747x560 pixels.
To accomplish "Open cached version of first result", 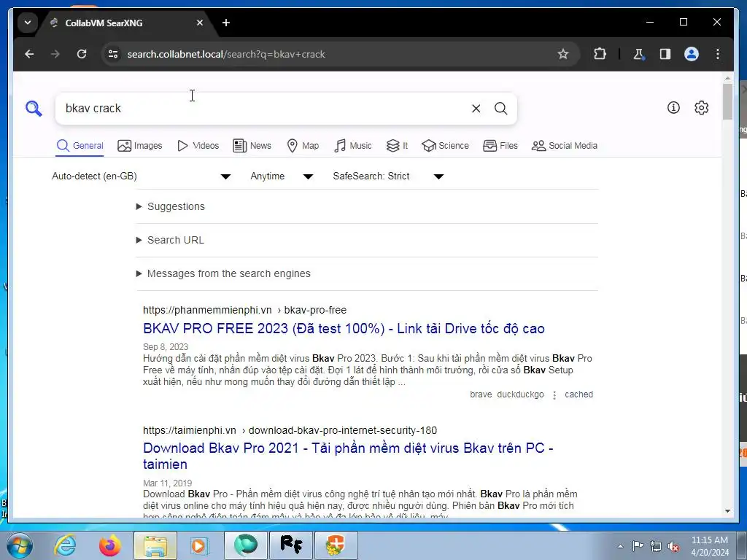I will tap(578, 394).
